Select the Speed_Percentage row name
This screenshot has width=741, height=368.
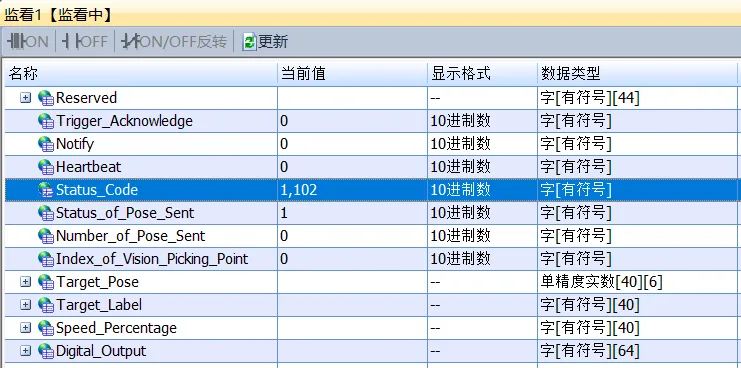click(116, 328)
